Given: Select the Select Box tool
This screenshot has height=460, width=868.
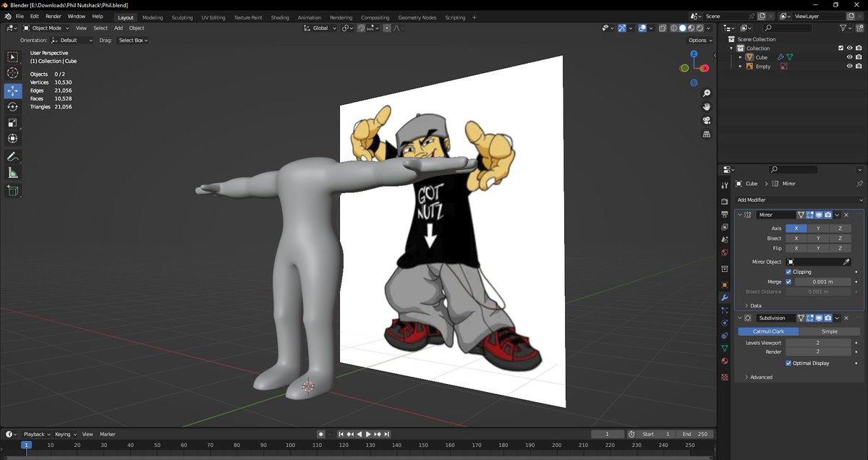Looking at the screenshot, I should (13, 57).
